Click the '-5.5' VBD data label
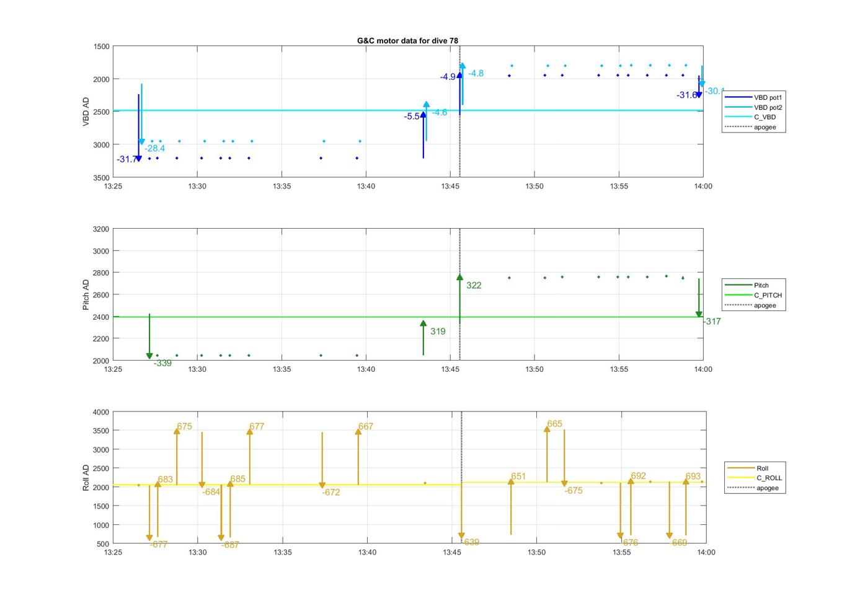 coord(412,116)
